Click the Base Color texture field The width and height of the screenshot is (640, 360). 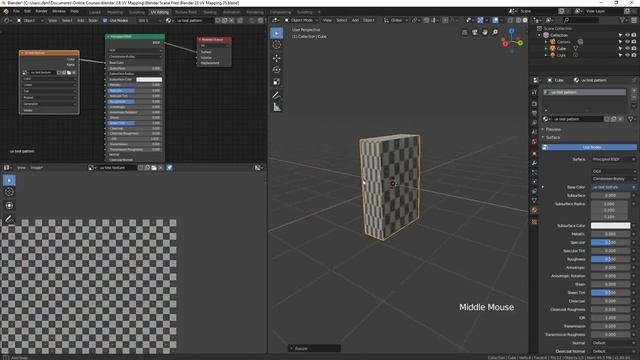pos(613,187)
